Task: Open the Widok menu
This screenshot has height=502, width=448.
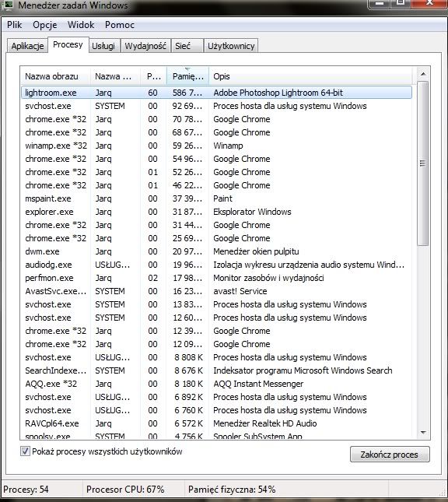Action: coord(81,25)
